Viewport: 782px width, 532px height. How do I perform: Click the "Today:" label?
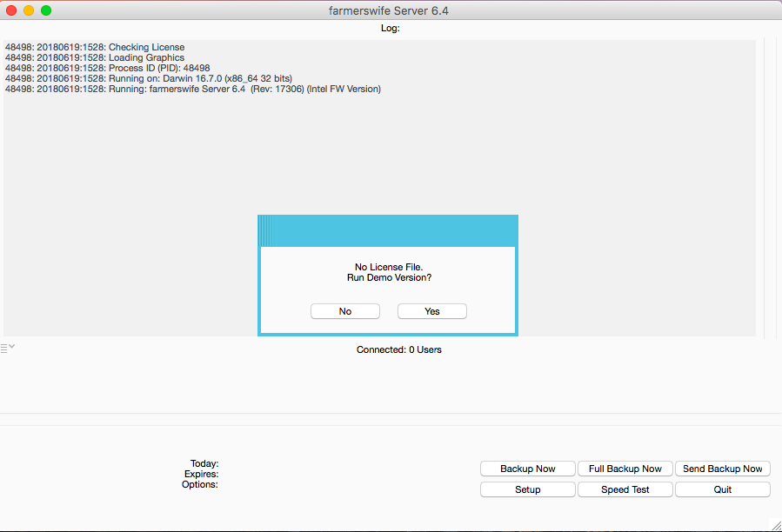click(204, 463)
